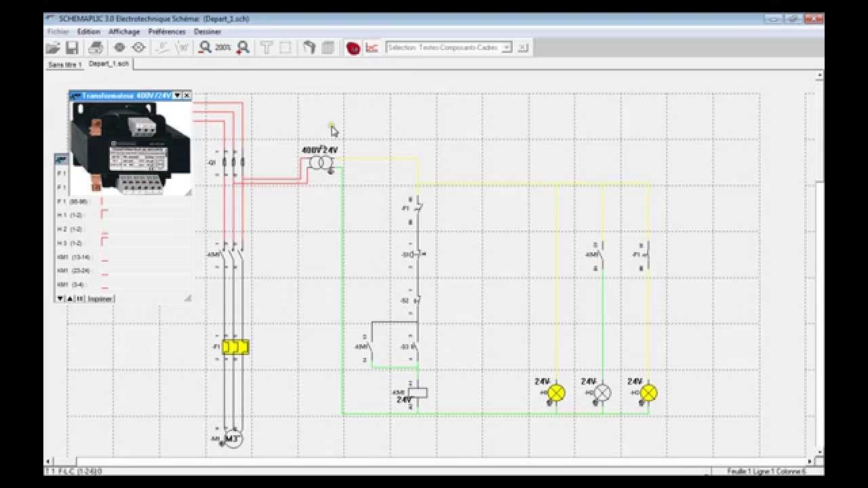Image resolution: width=868 pixels, height=488 pixels.
Task: Zoom in with the plus magnifier
Action: [243, 47]
